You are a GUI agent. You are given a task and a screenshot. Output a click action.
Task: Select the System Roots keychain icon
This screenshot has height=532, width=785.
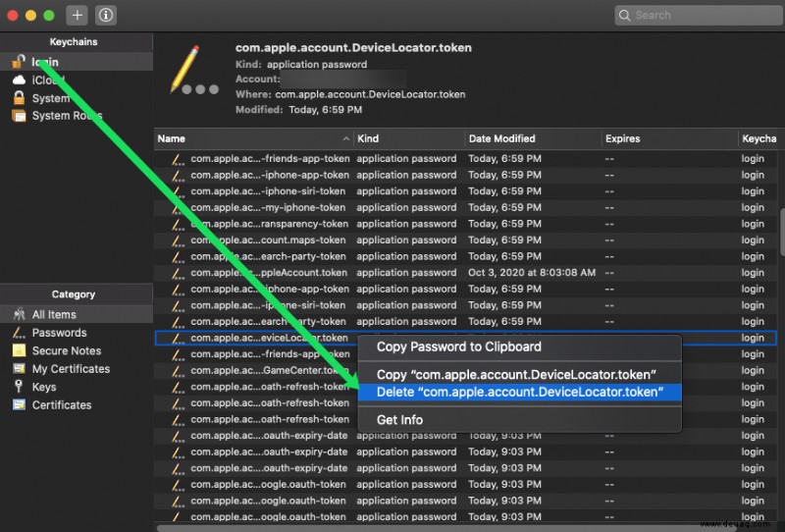tap(19, 116)
